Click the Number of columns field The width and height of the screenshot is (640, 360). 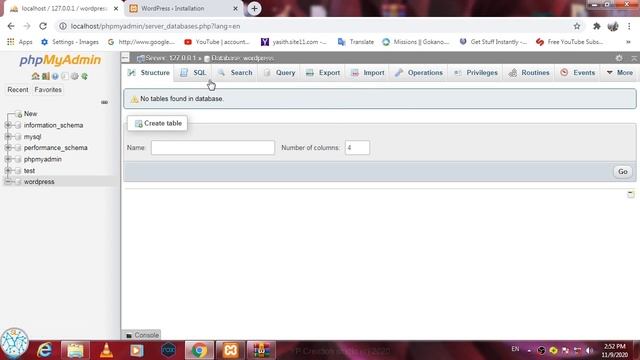click(x=357, y=148)
